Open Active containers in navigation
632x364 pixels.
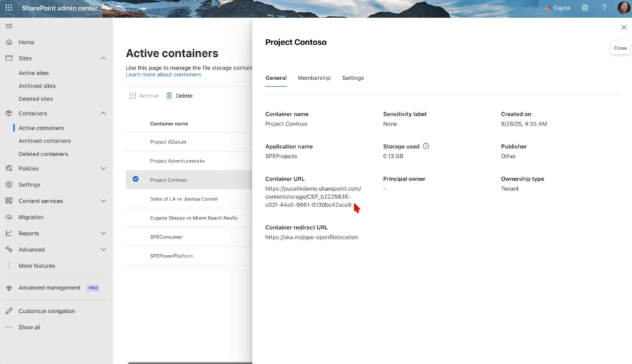(x=41, y=128)
